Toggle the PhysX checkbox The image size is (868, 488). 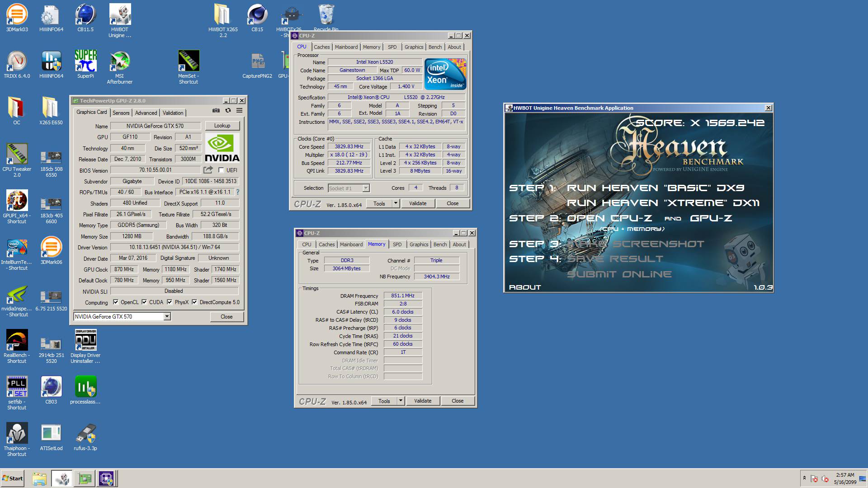pyautogui.click(x=170, y=302)
